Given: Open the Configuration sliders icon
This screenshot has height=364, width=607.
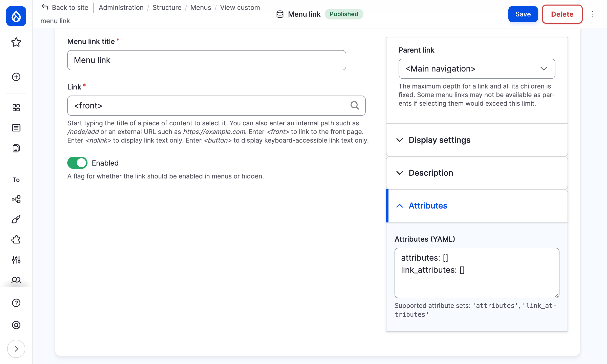Looking at the screenshot, I should (x=16, y=260).
